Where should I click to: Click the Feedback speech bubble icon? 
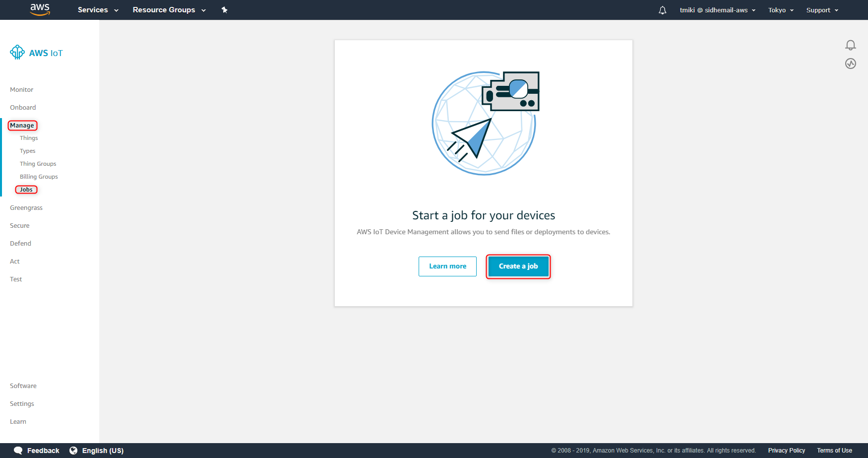[x=18, y=451]
